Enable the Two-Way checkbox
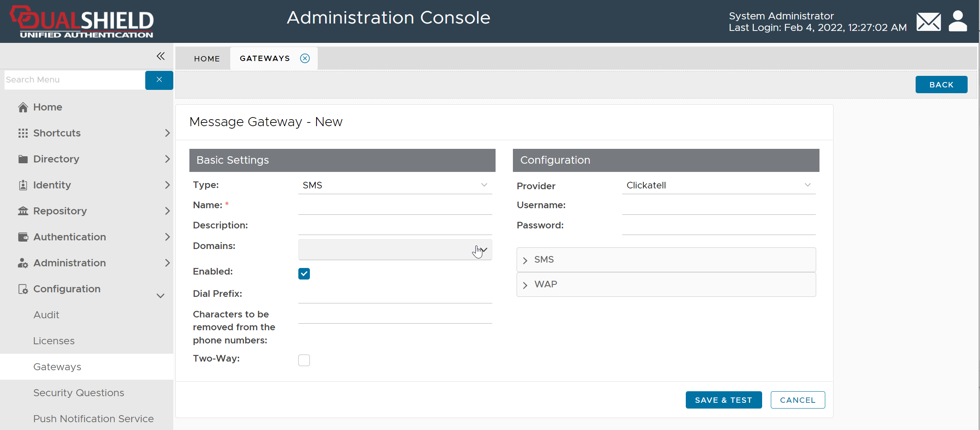 pos(304,360)
